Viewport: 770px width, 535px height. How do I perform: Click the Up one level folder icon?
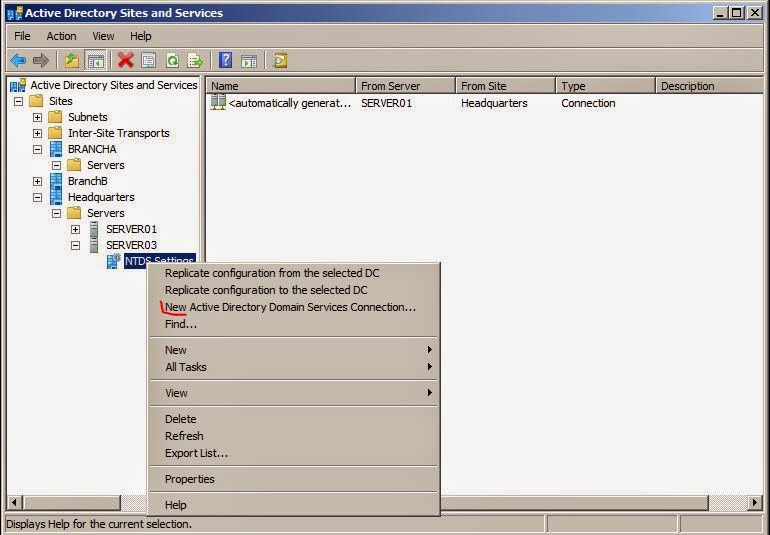pos(72,61)
